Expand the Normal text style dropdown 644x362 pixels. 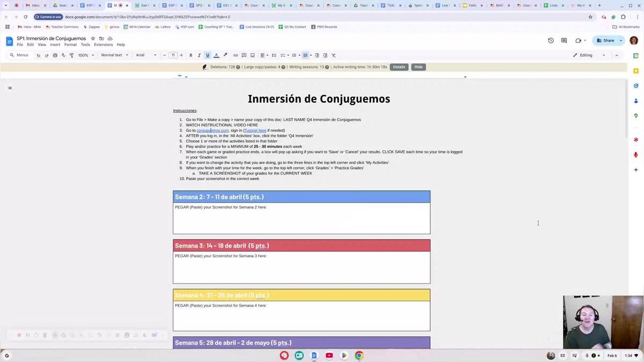[115, 55]
